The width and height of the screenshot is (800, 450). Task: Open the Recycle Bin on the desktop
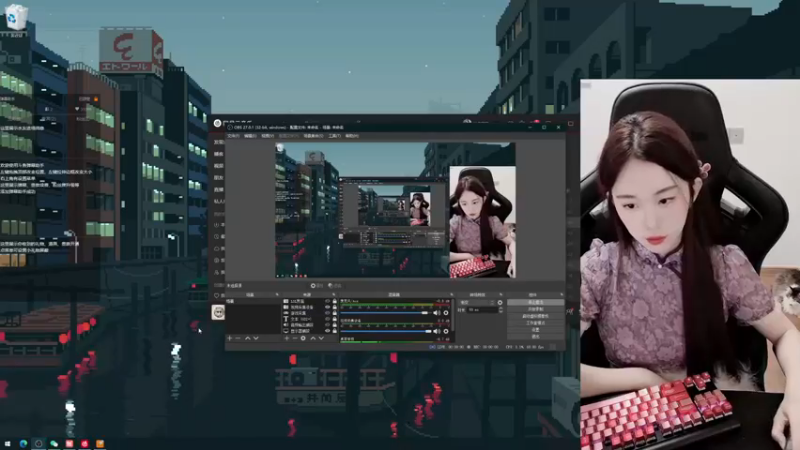(x=15, y=18)
